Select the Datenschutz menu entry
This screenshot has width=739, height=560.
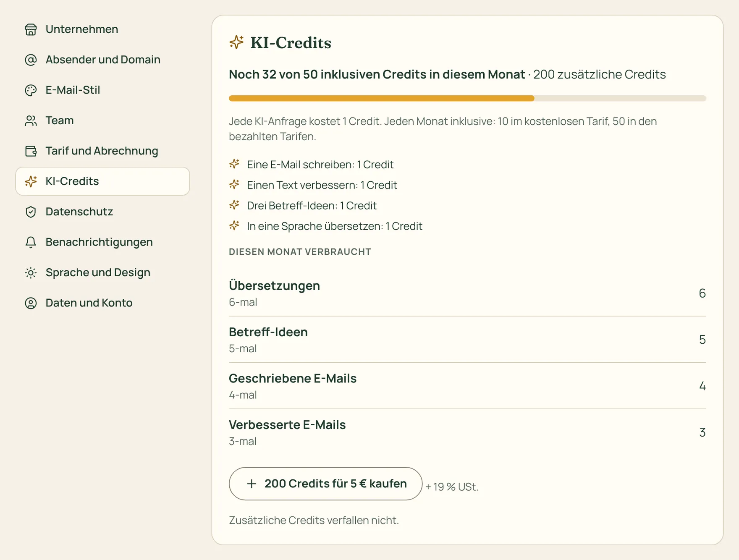point(103,212)
